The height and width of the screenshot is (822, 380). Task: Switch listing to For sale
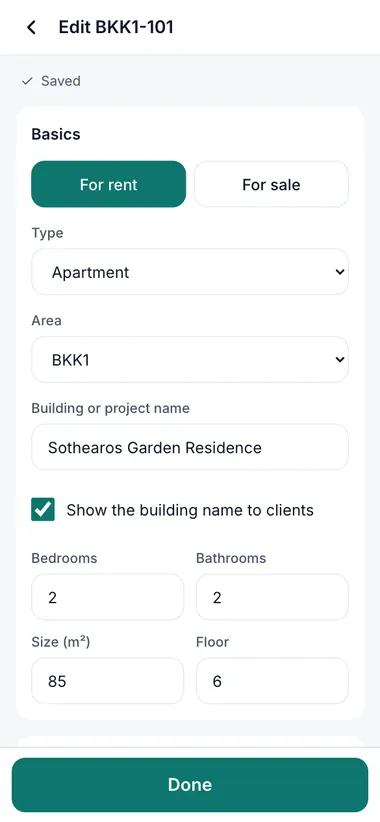271,184
